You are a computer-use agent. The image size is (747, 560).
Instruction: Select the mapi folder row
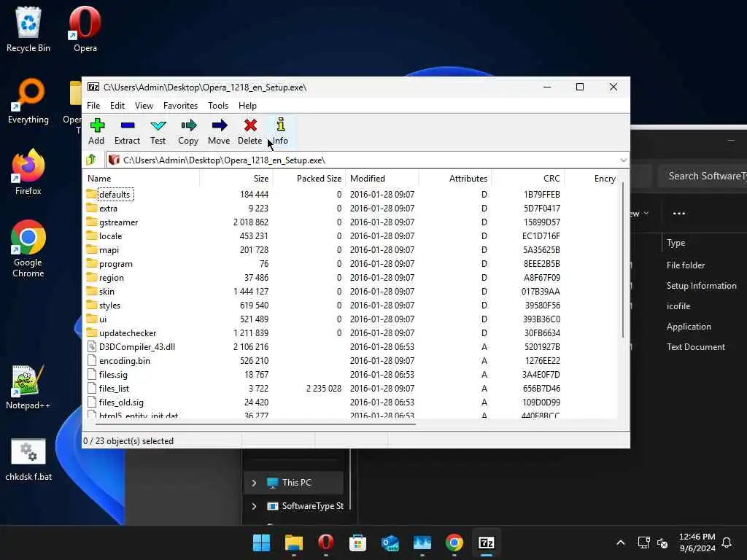tap(350, 249)
